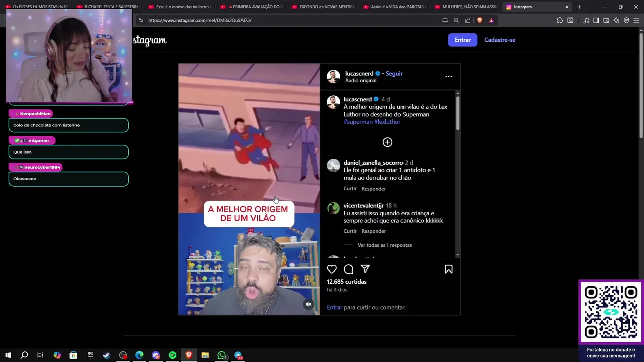Switch to 'RICHARD, FELCA E BALESTRIN' tab
Screen dimensions: 644x362
click(108, 7)
